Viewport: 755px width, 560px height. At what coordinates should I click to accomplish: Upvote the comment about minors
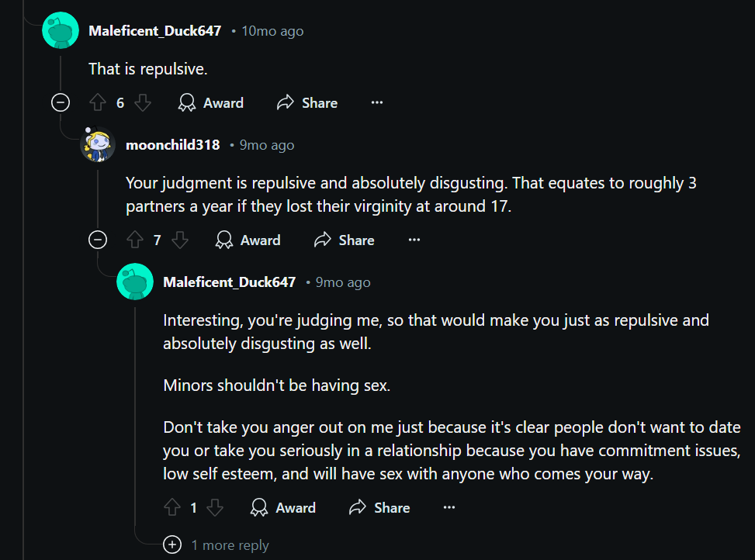click(172, 508)
